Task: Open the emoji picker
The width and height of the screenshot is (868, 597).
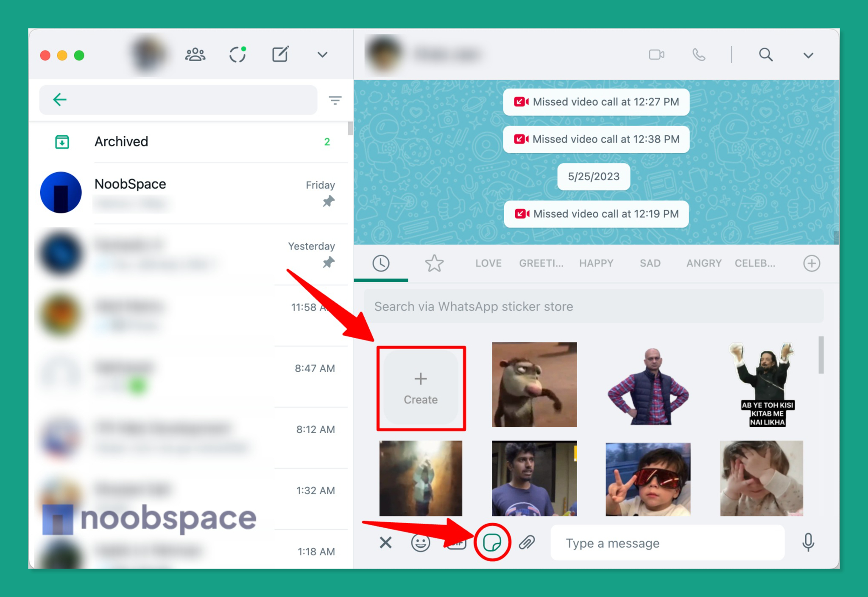Action: [x=420, y=543]
